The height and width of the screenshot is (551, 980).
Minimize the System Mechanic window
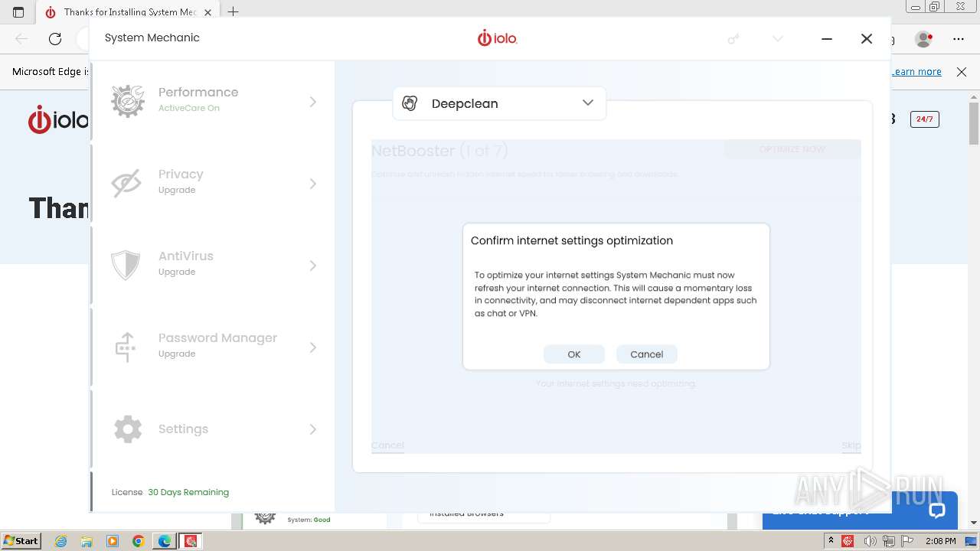[x=827, y=38]
